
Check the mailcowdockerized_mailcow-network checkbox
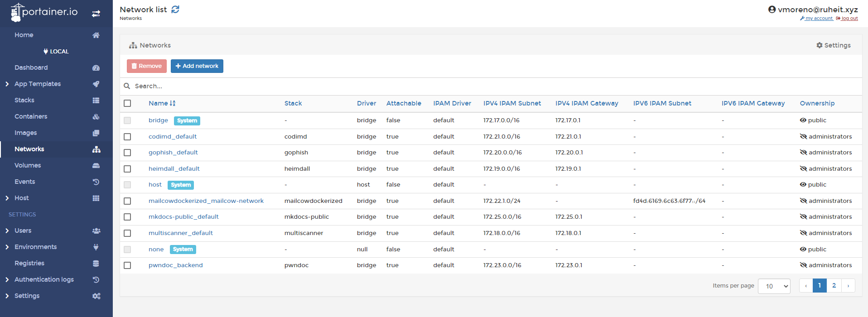(127, 201)
